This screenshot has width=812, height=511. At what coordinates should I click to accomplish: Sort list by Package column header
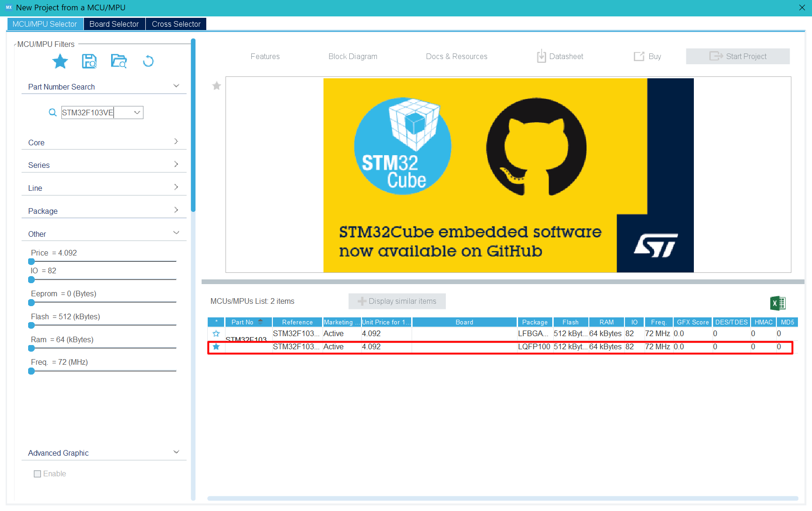tap(535, 322)
